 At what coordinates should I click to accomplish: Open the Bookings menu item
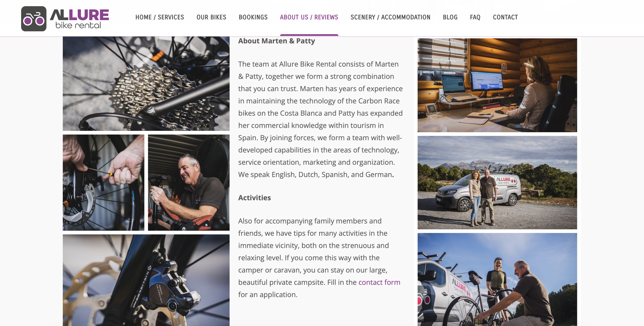pyautogui.click(x=253, y=17)
